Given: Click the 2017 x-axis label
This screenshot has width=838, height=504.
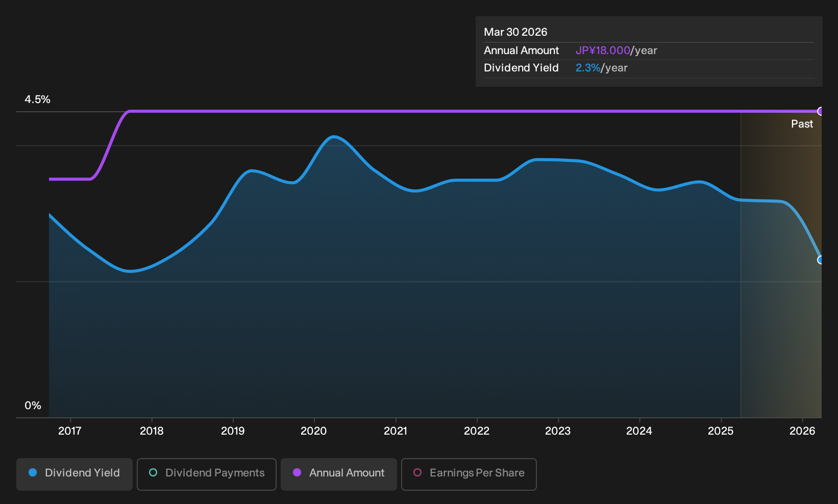Looking at the screenshot, I should click(x=70, y=431).
